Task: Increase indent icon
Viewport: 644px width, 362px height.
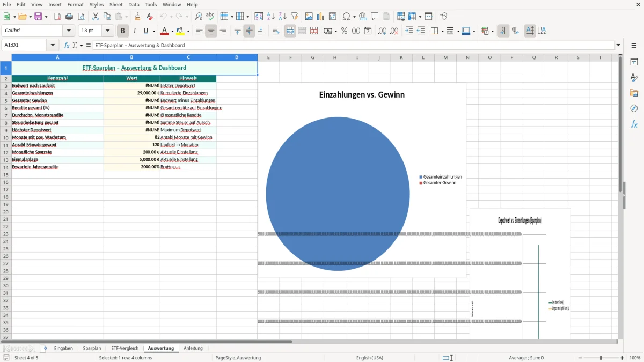Action: coord(409,31)
